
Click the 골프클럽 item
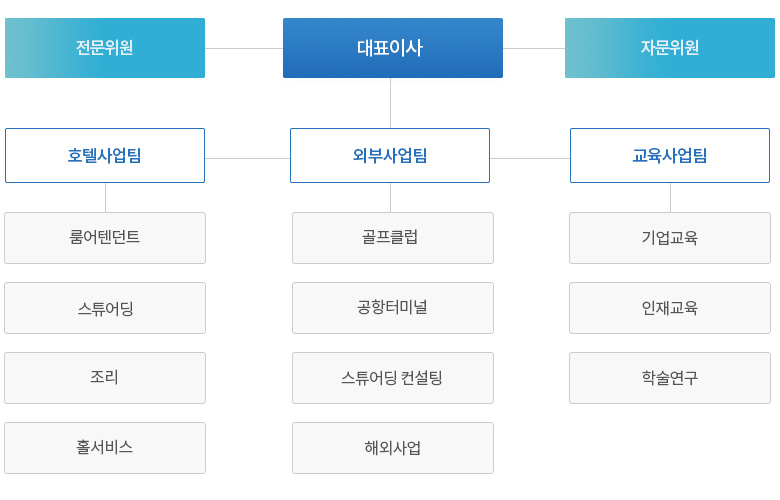tap(393, 238)
